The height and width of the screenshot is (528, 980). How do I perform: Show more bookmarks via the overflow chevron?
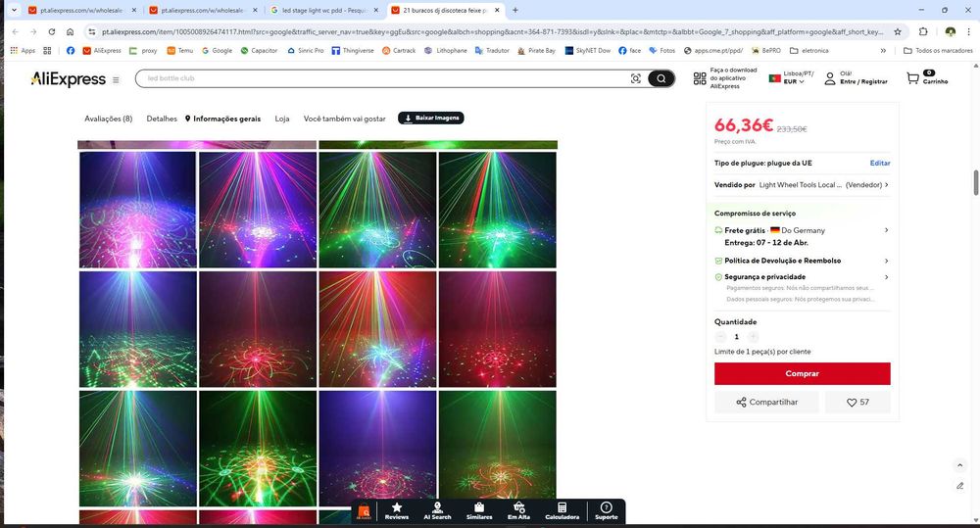883,51
